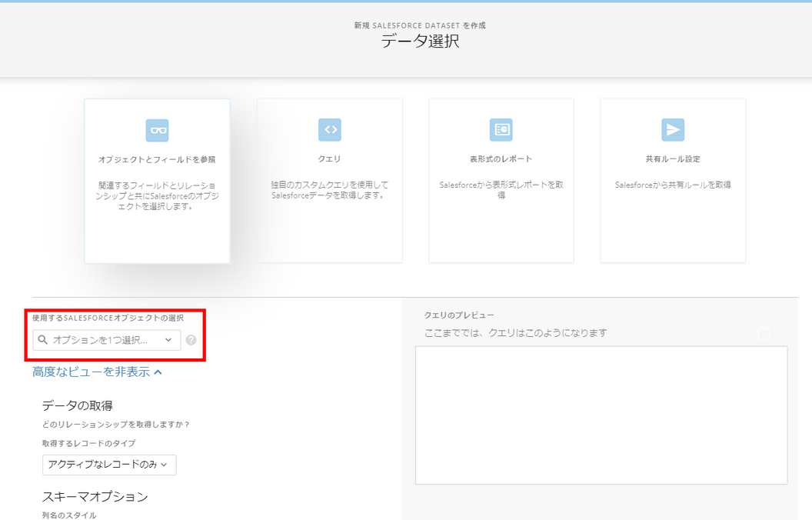Click the クエリのプレビュー label
This screenshot has height=520, width=812.
pyautogui.click(x=459, y=315)
